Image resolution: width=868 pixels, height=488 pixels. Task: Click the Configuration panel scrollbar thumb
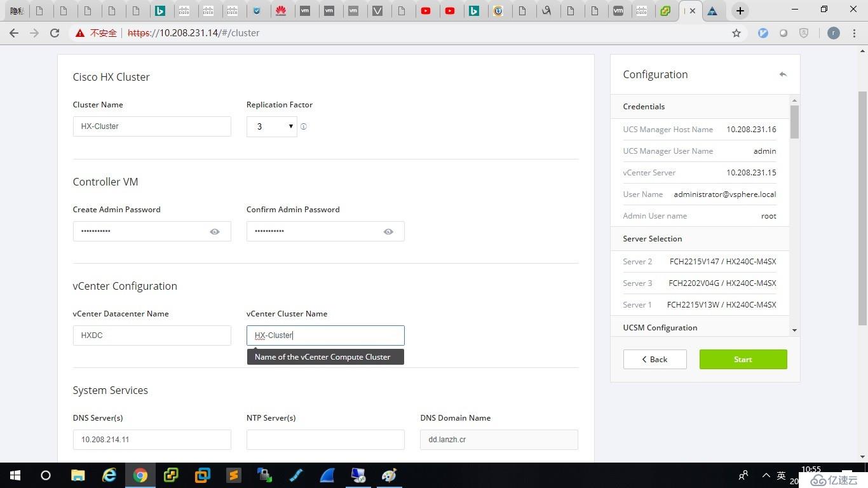pos(794,122)
